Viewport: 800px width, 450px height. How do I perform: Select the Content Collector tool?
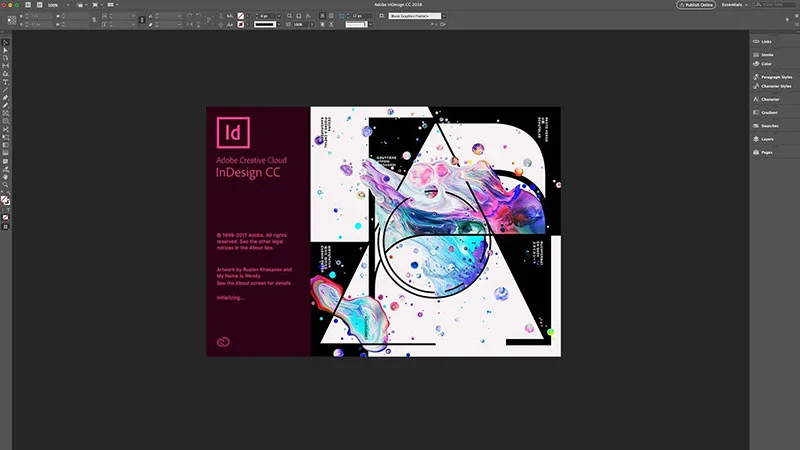point(6,73)
